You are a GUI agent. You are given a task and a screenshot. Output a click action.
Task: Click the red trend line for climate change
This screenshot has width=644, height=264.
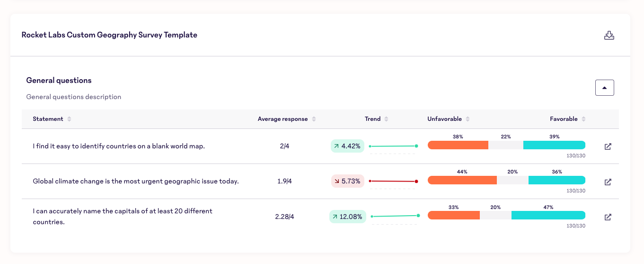point(393,181)
